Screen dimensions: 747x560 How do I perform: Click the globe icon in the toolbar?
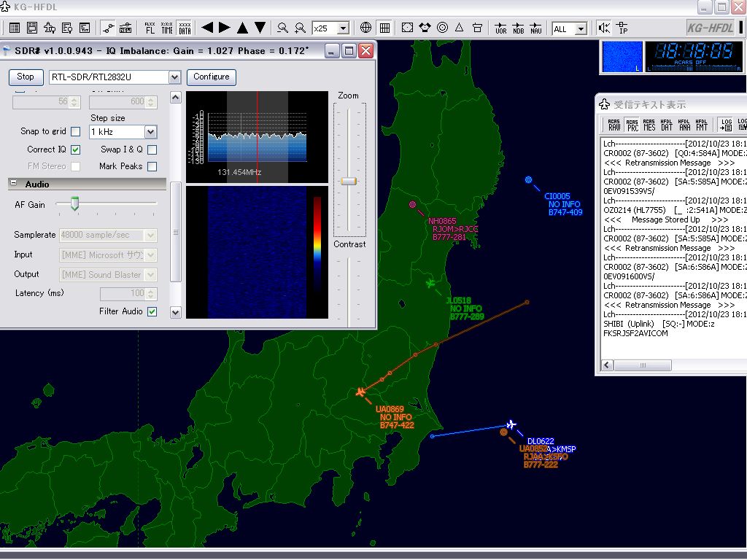[x=365, y=28]
